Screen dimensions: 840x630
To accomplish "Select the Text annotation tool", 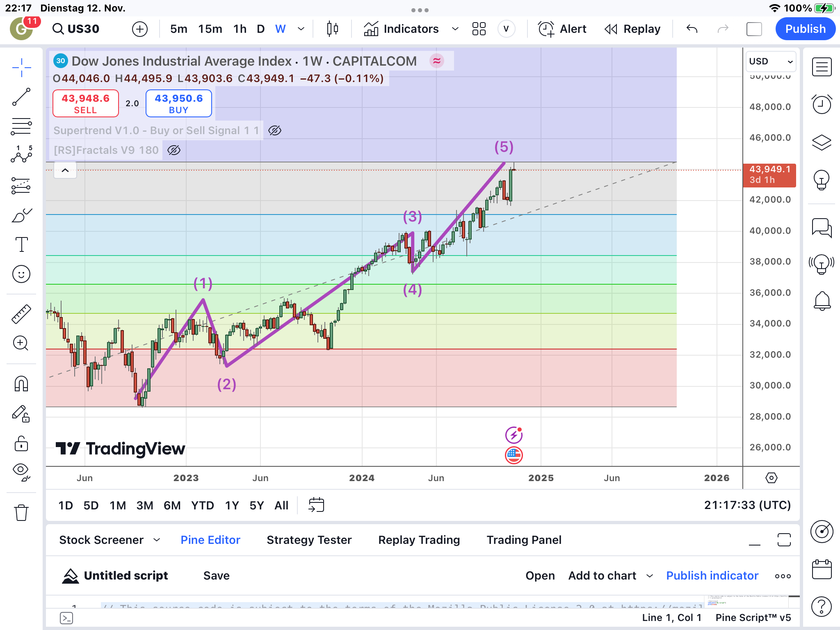I will pyautogui.click(x=21, y=244).
